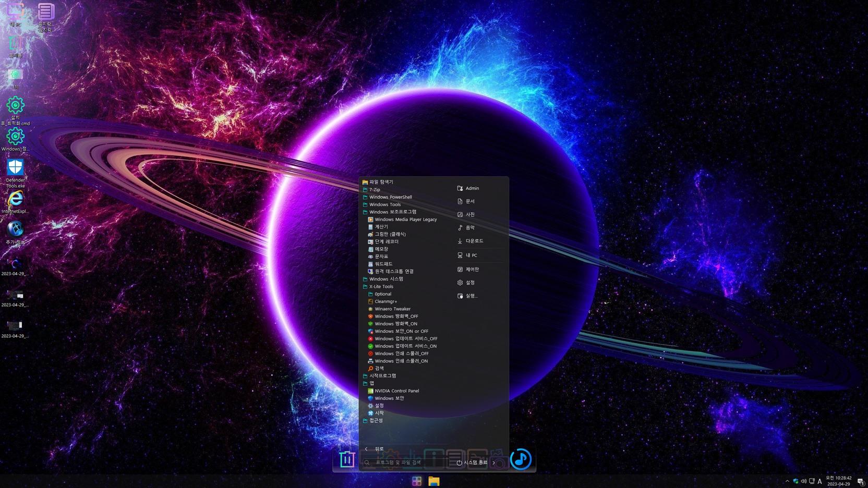Click the trash bin icon in the dock
The image size is (868, 488).
(x=347, y=459)
